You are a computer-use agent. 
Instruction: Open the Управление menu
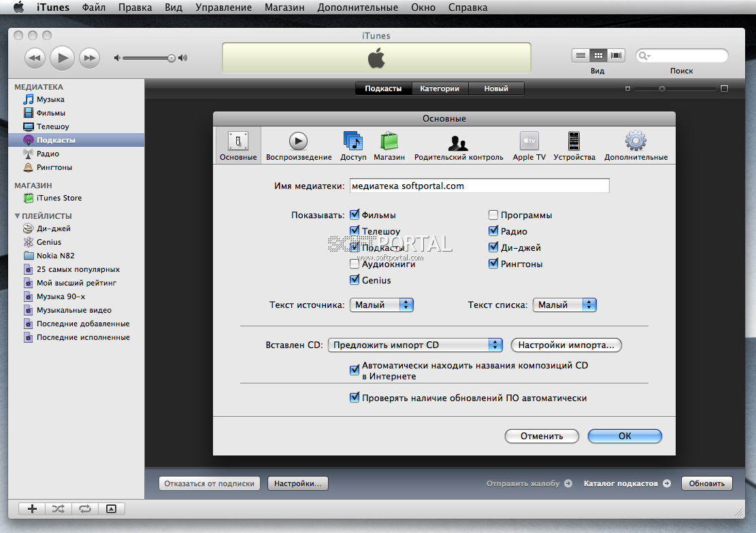click(224, 7)
